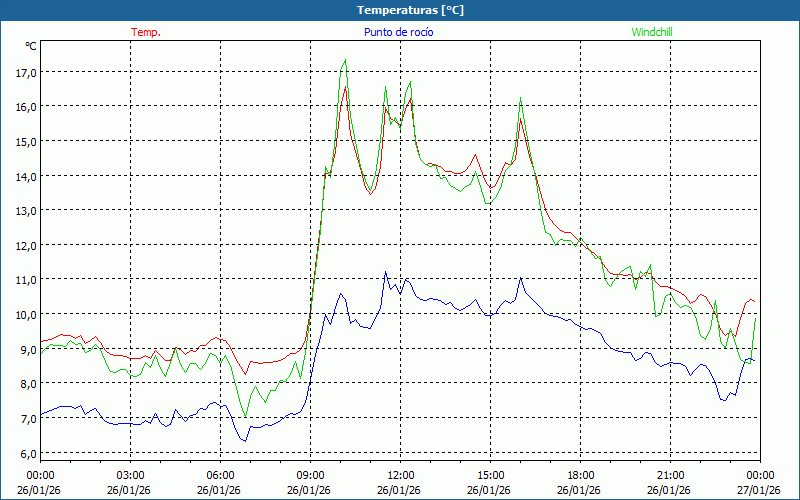Select the 06:00 time axis marker
This screenshot has height=500, width=800.
(220, 475)
